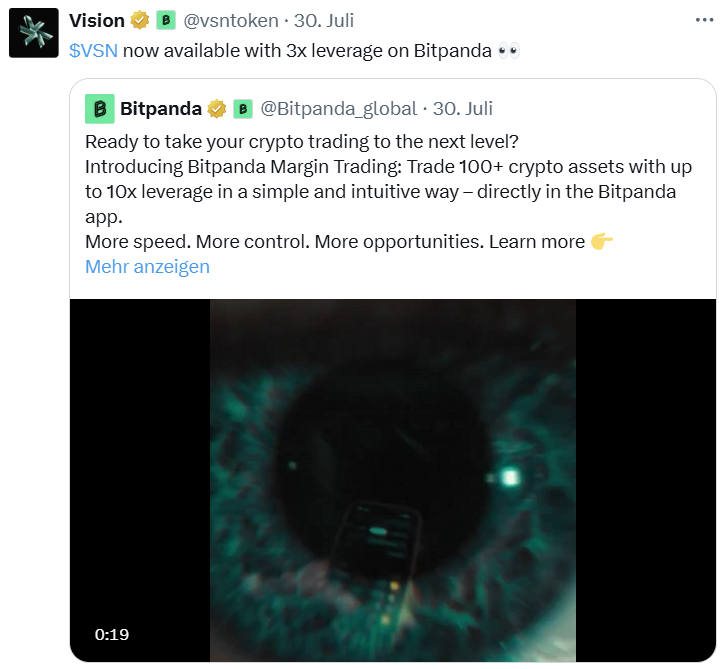Click the 0:19 video duration label

point(112,635)
